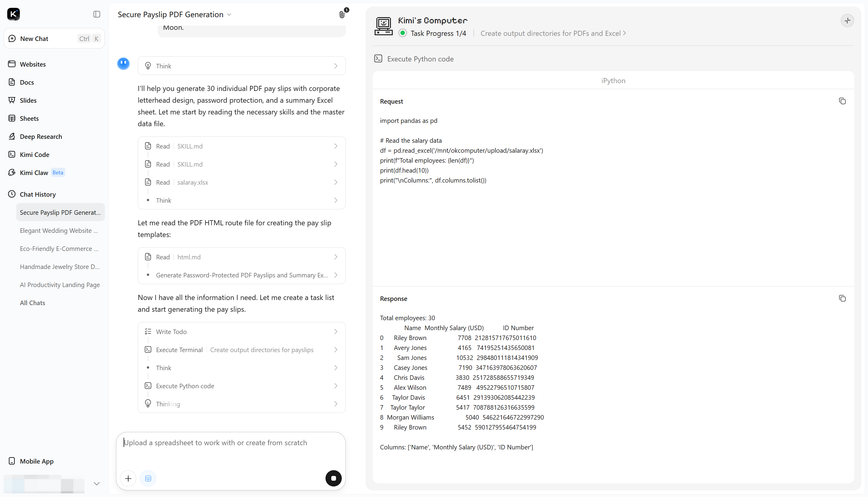Toggle the spreadsheet mode icon in input
The height and width of the screenshot is (497, 868).
pyautogui.click(x=148, y=478)
